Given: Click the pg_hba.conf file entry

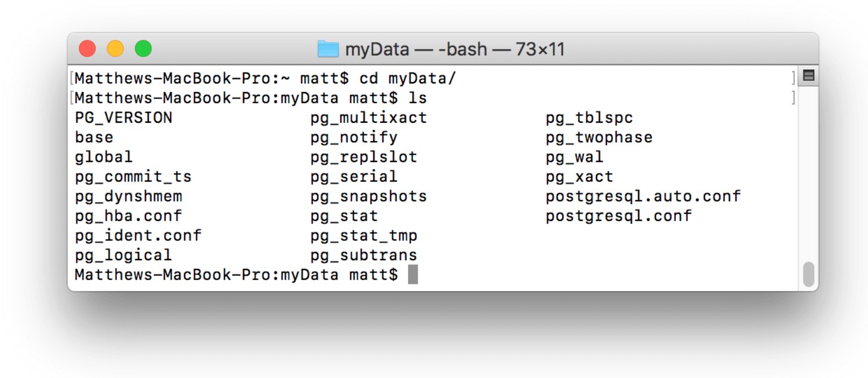Looking at the screenshot, I should (x=127, y=215).
